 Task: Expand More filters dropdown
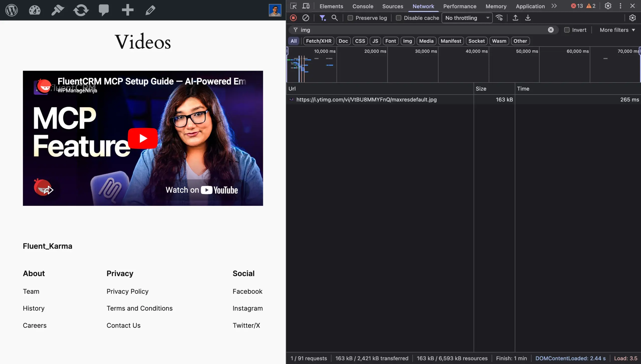617,30
